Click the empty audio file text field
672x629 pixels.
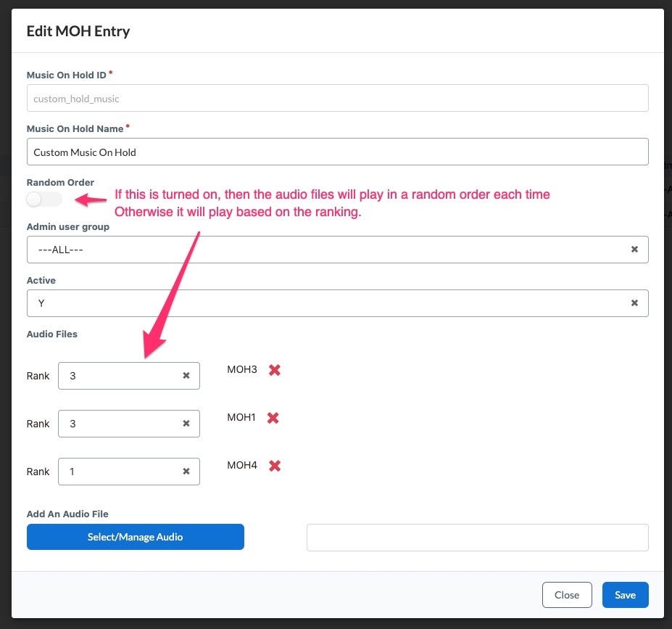tap(478, 538)
